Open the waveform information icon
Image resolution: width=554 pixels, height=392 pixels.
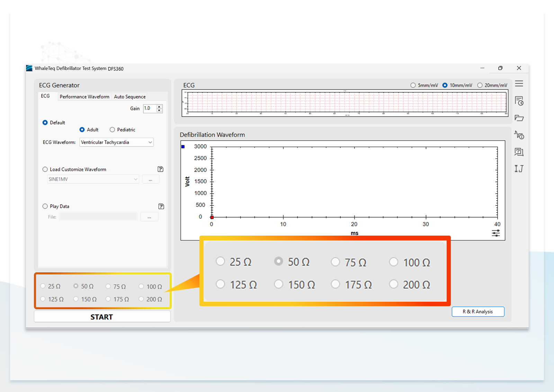(x=519, y=135)
